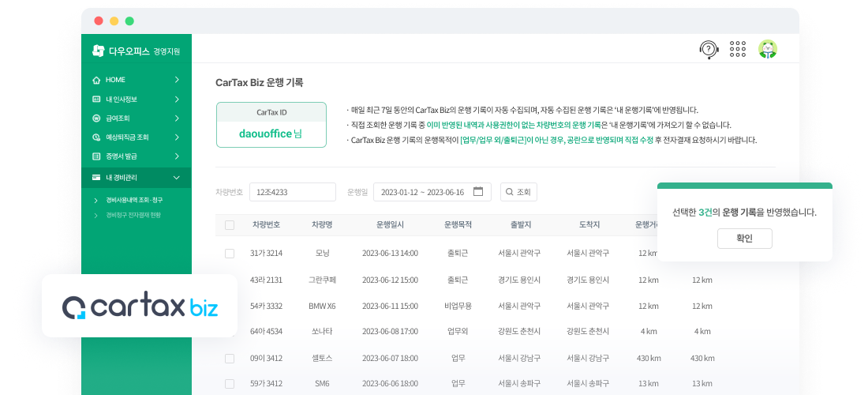Click the 차량번호 input field with 12조4233
Viewport: 868px width, 395px height.
point(292,192)
